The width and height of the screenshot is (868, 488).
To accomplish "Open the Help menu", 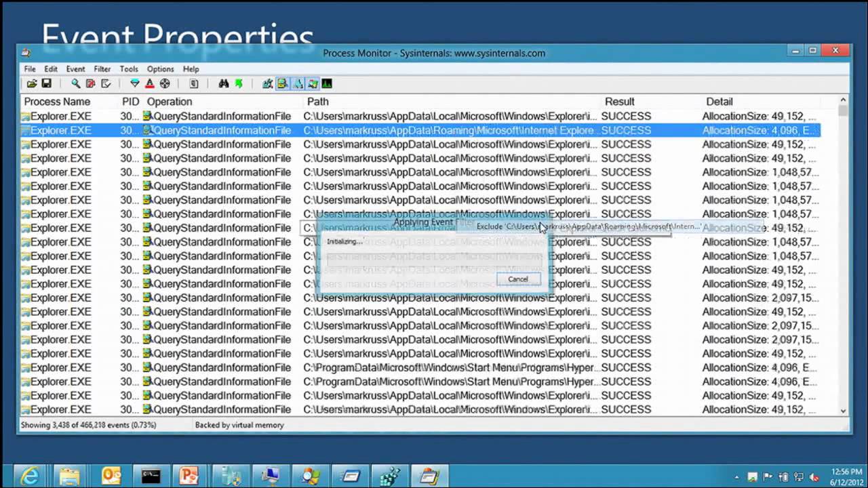I will 191,69.
